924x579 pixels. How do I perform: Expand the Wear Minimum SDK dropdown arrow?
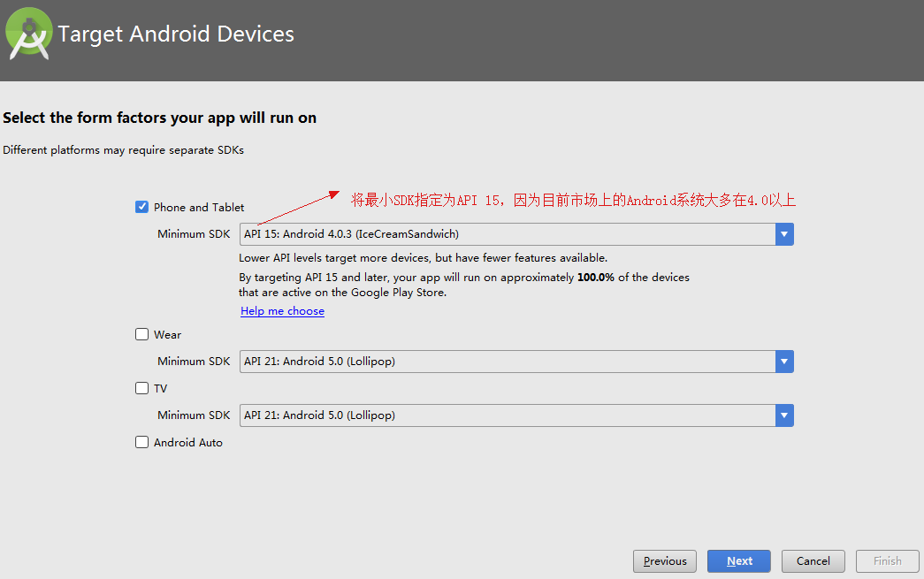(784, 362)
